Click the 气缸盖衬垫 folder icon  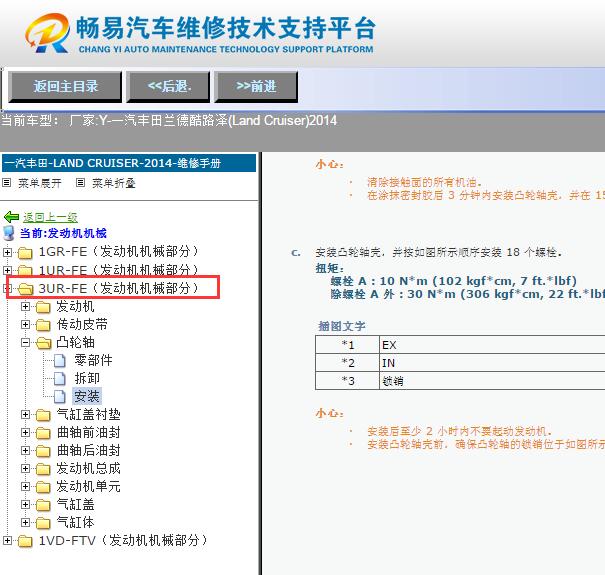tap(43, 415)
